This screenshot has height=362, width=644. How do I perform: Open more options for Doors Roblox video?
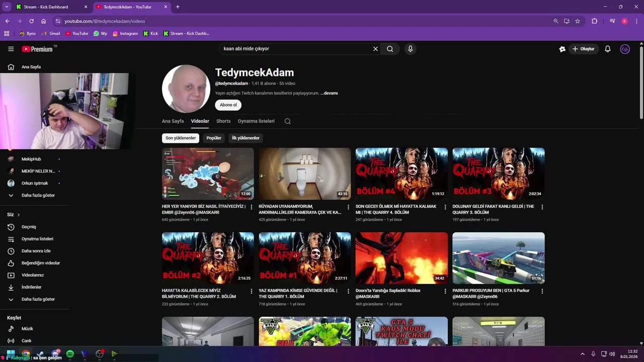pos(445,291)
